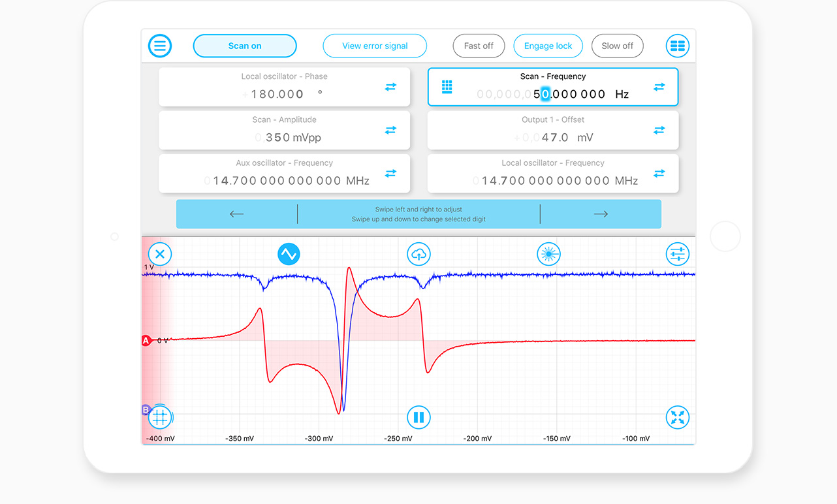Swap the Scan Amplitude parameter
The width and height of the screenshot is (837, 504).
(x=390, y=131)
